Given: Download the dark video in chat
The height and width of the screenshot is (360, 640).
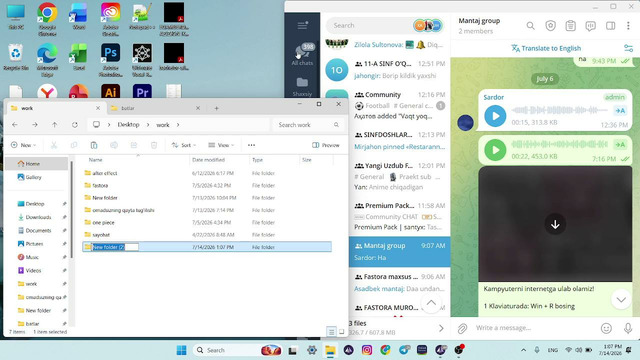Looking at the screenshot, I should (555, 224).
